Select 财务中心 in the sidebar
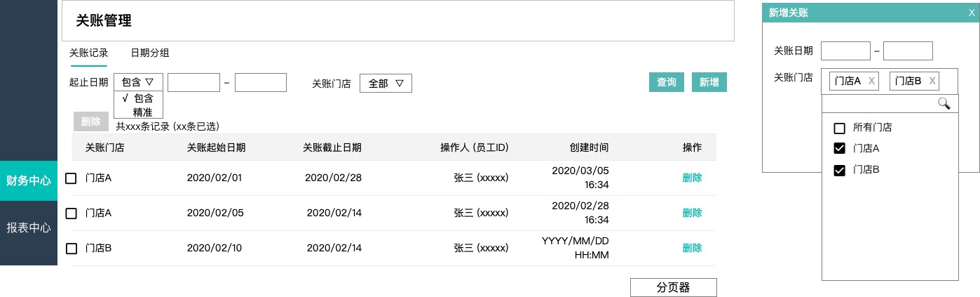This screenshot has width=980, height=297. pos(29,180)
